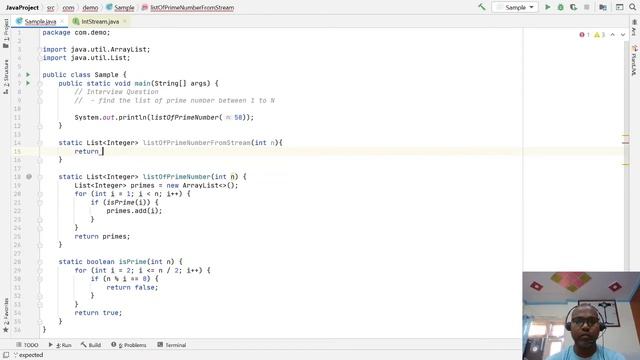Click the "';' expected" status bar message
This screenshot has width=640, height=360.
[28, 355]
